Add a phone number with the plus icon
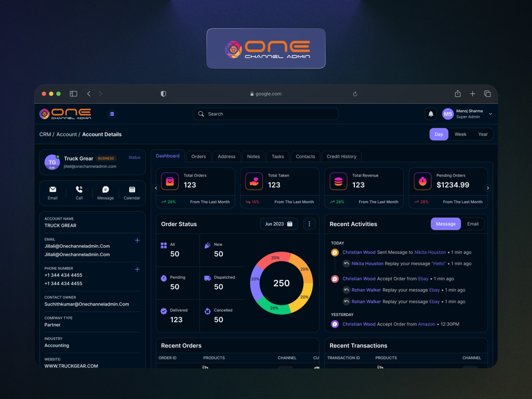The image size is (532, 399). [137, 269]
